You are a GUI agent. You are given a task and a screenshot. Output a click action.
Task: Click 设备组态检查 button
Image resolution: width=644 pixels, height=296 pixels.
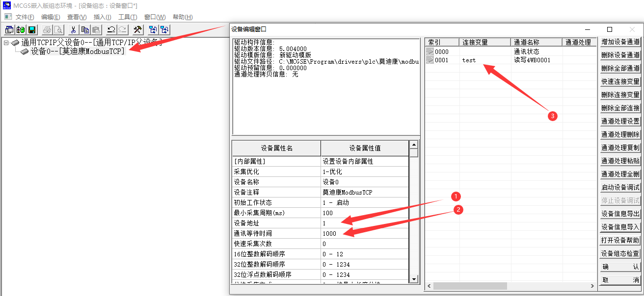(x=620, y=253)
